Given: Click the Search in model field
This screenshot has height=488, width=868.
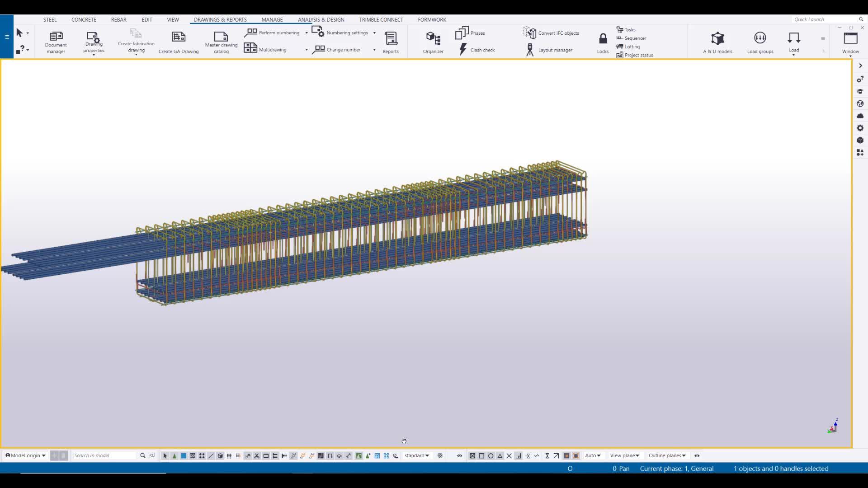Looking at the screenshot, I should pyautogui.click(x=104, y=455).
